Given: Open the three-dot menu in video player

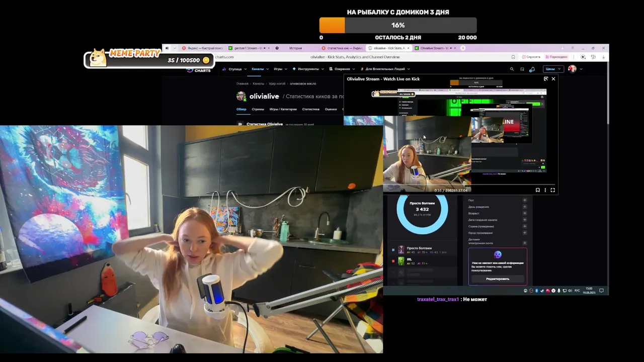Looking at the screenshot, I should tap(545, 190).
